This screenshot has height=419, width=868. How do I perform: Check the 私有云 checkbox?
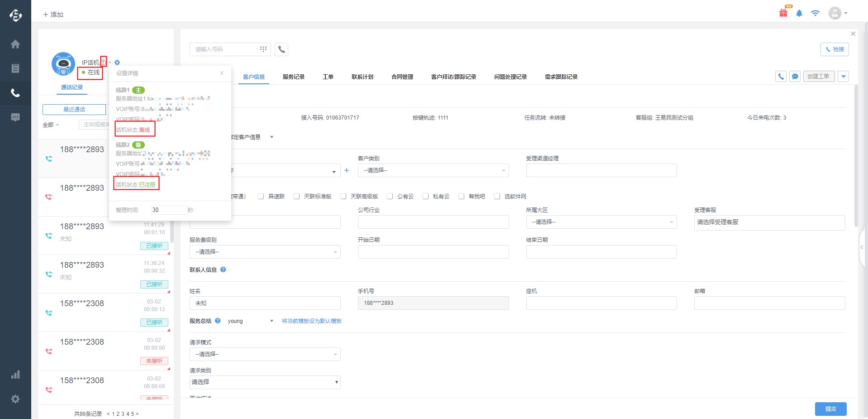[425, 196]
